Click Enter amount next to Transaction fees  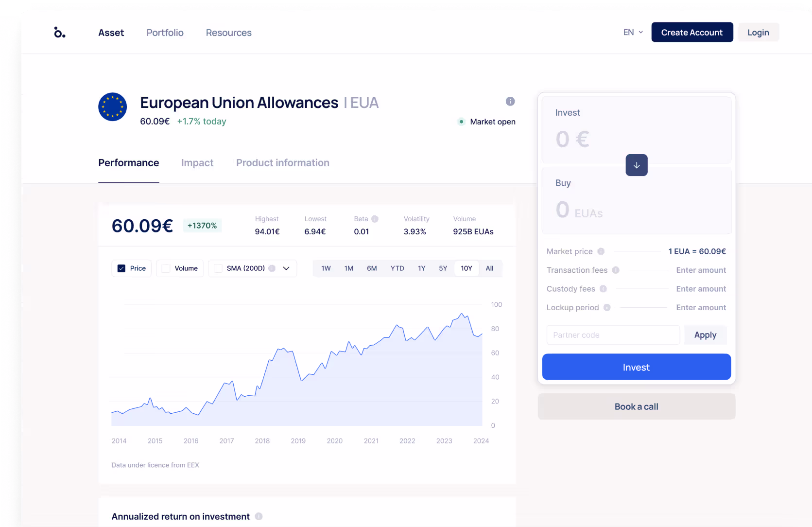[x=701, y=270]
